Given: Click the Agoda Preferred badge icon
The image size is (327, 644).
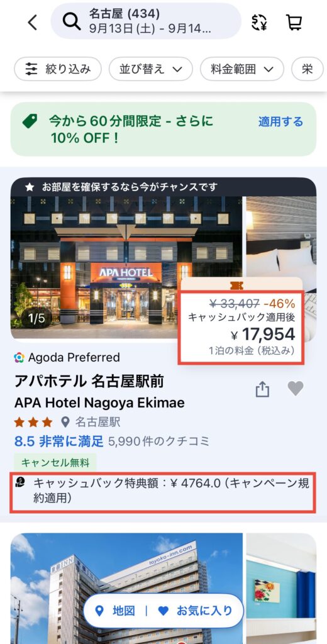Looking at the screenshot, I should pyautogui.click(x=19, y=358).
